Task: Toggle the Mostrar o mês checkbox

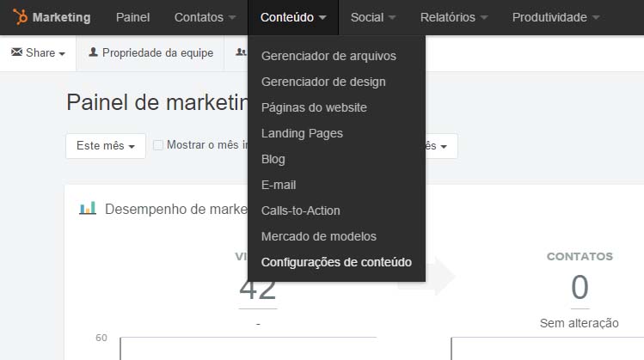Action: pos(158,145)
